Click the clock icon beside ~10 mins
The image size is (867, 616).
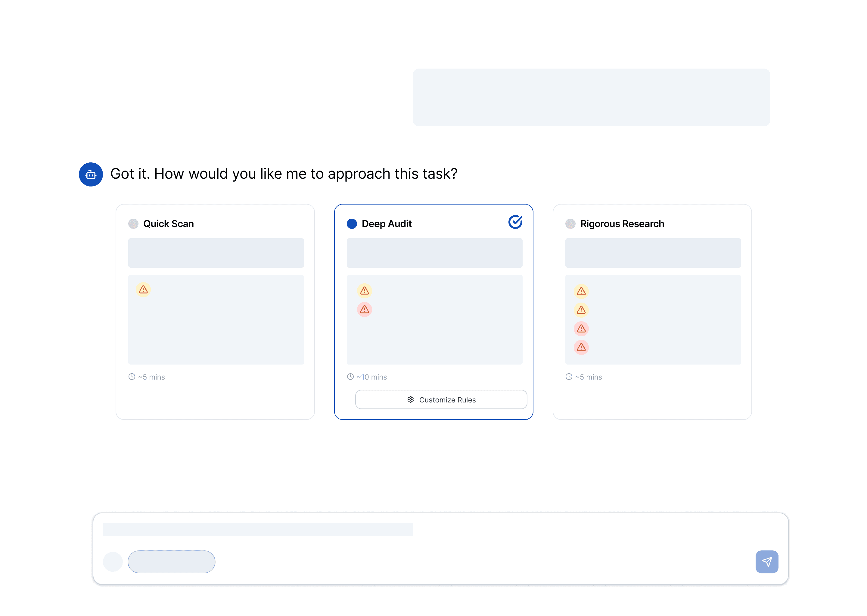[x=350, y=377]
